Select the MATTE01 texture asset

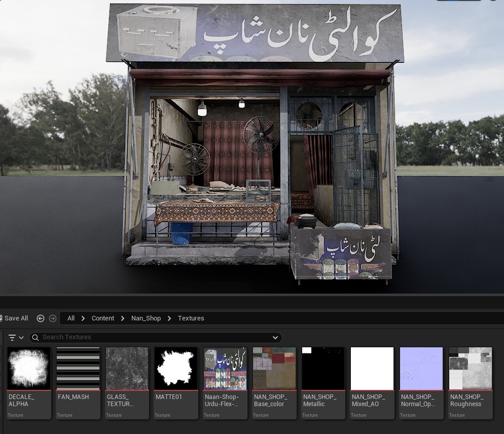(x=176, y=383)
